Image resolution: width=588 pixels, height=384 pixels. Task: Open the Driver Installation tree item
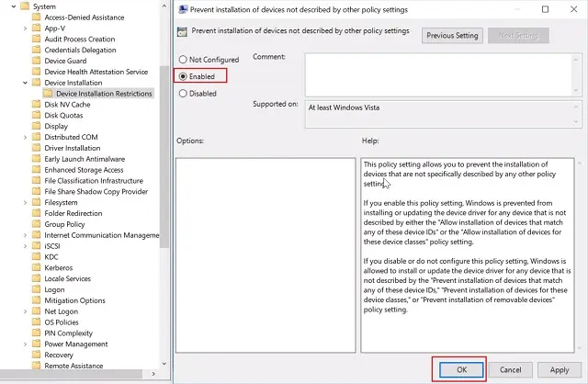pos(73,148)
